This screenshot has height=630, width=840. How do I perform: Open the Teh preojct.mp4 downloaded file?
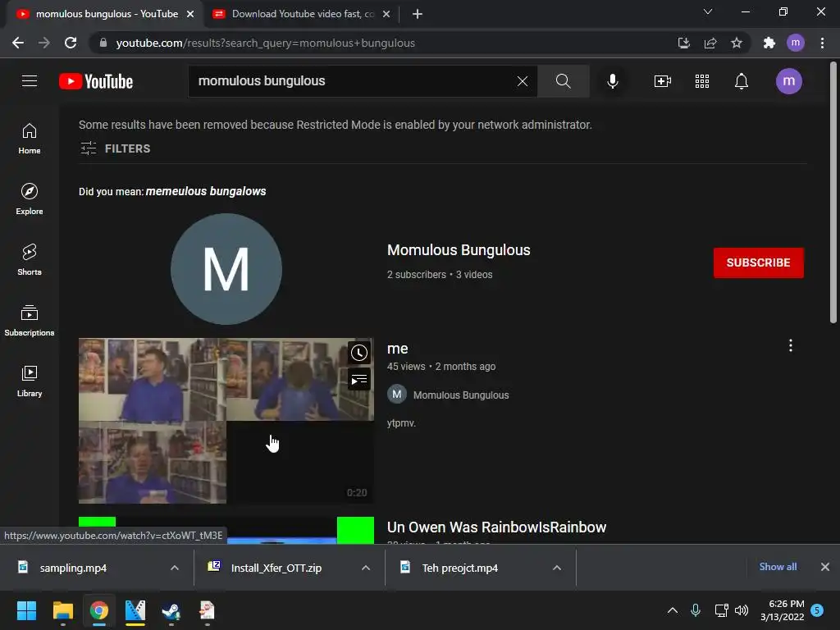pos(459,568)
